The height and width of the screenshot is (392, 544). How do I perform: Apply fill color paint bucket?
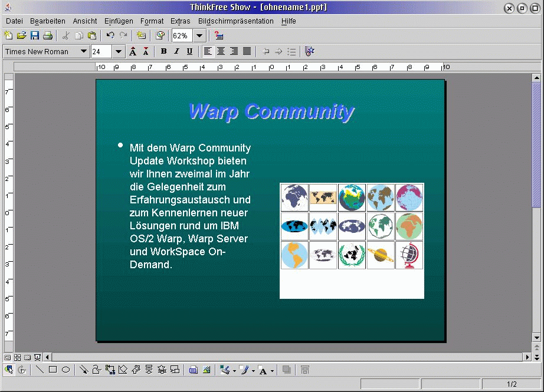[x=225, y=370]
